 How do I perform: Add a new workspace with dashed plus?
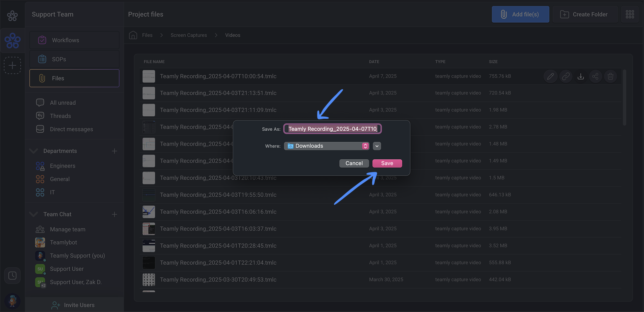tap(13, 65)
